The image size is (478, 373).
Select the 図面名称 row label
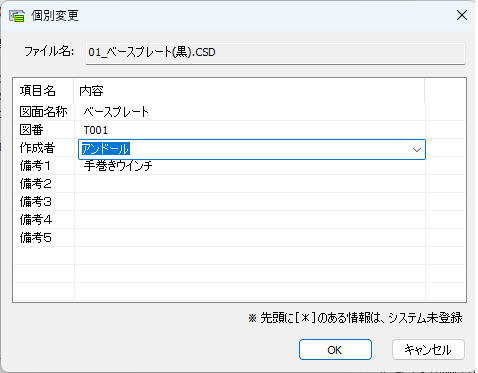click(x=43, y=112)
